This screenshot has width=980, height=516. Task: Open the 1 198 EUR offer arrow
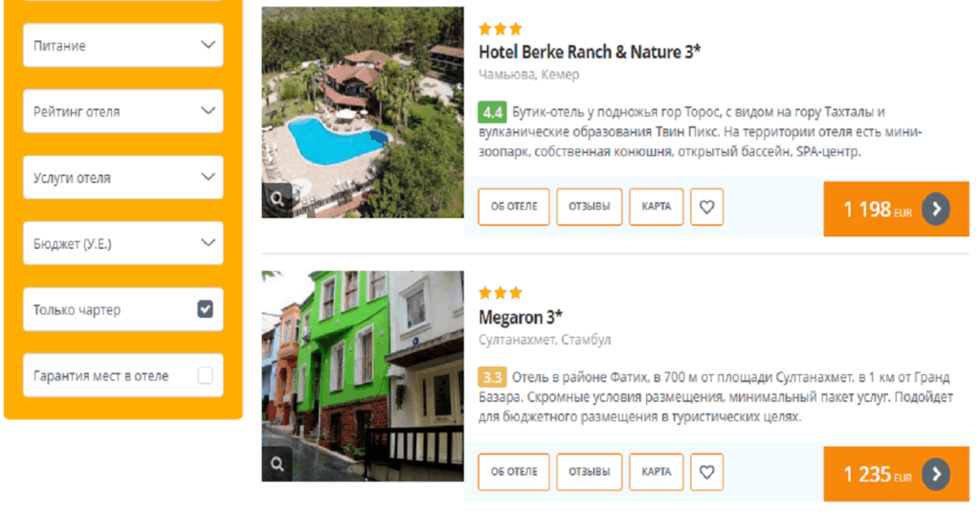[x=936, y=209]
